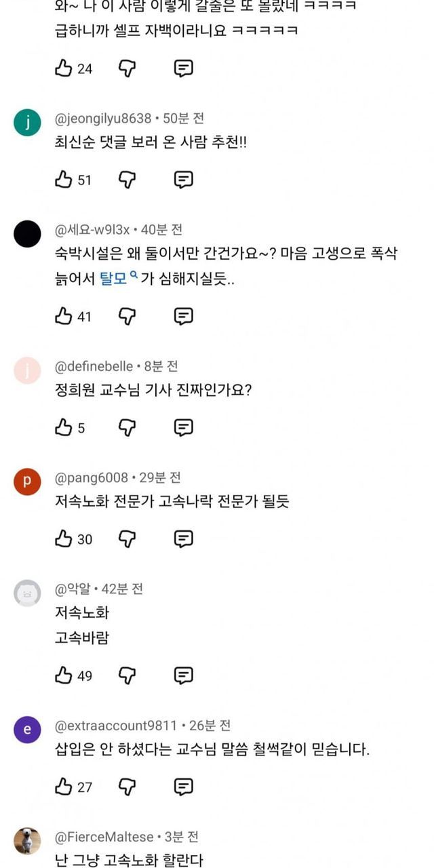Click the dog avatar of @FierceMaltese
The width and height of the screenshot is (434, 868).
(x=28, y=841)
